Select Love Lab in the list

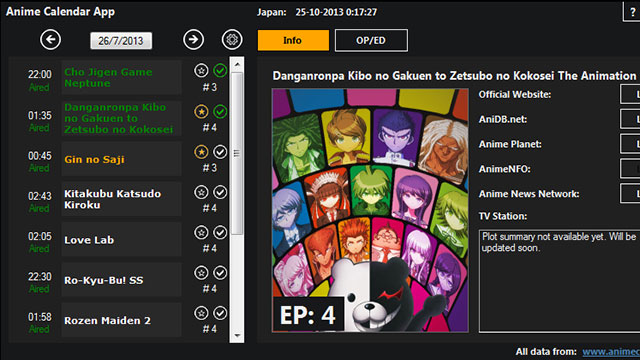point(122,240)
